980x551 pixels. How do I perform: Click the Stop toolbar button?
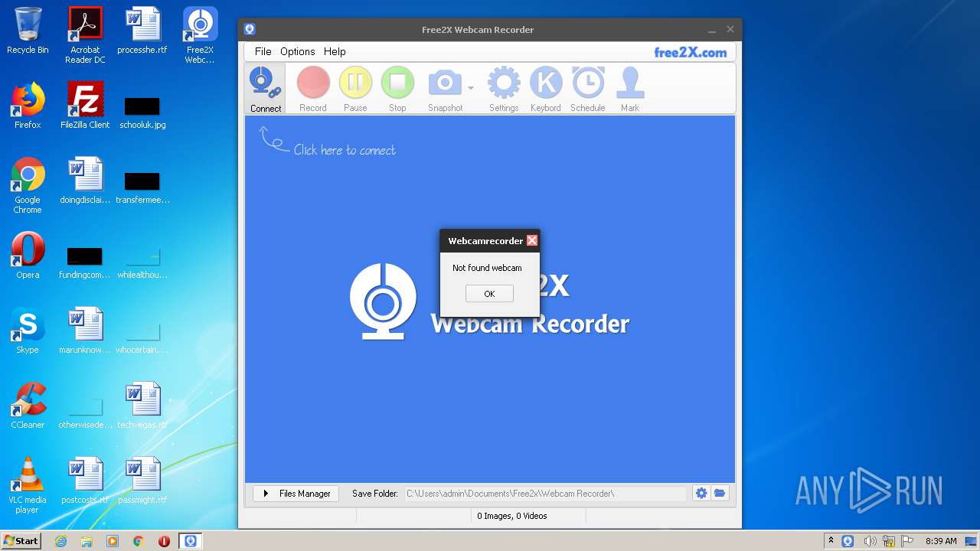pos(397,89)
